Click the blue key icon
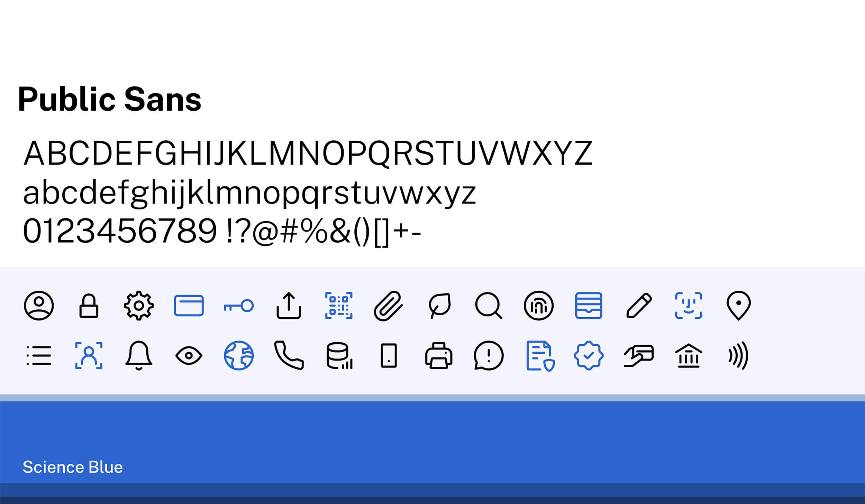 [239, 306]
